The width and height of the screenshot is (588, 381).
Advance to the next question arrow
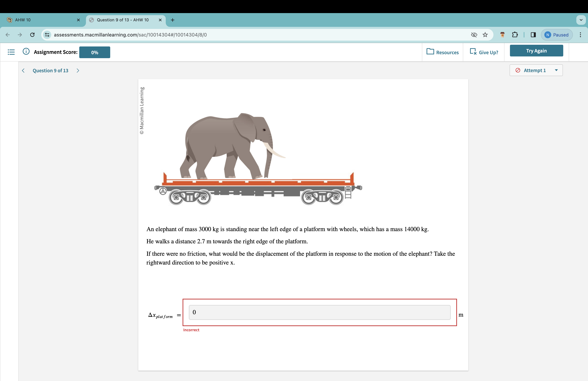(78, 70)
